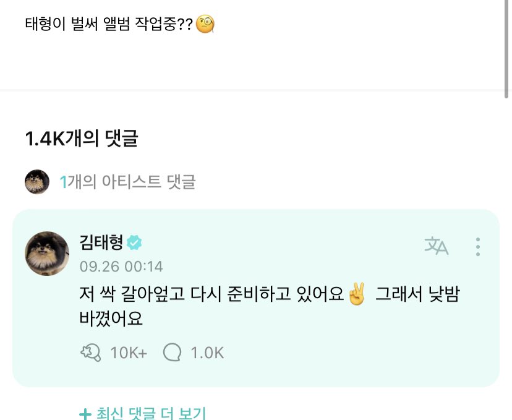The width and height of the screenshot is (512, 420).
Task: Click the small avatar beside artist comment count
Action: 37,182
